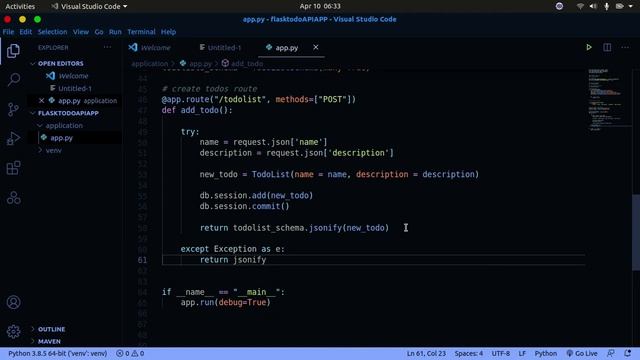This screenshot has height=360, width=640.
Task: Open Visual Studio Code app menu in top bar
Action: [x=89, y=7]
